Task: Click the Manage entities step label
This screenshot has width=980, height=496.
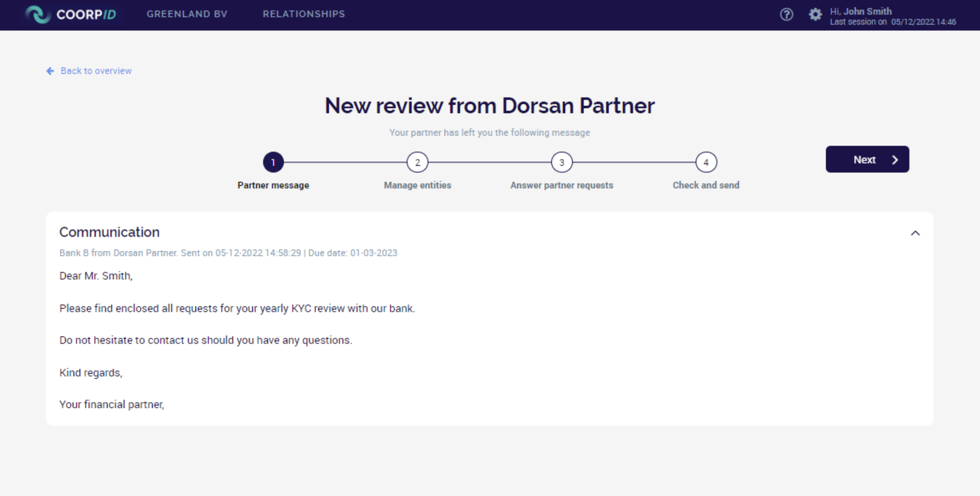Action: 417,185
